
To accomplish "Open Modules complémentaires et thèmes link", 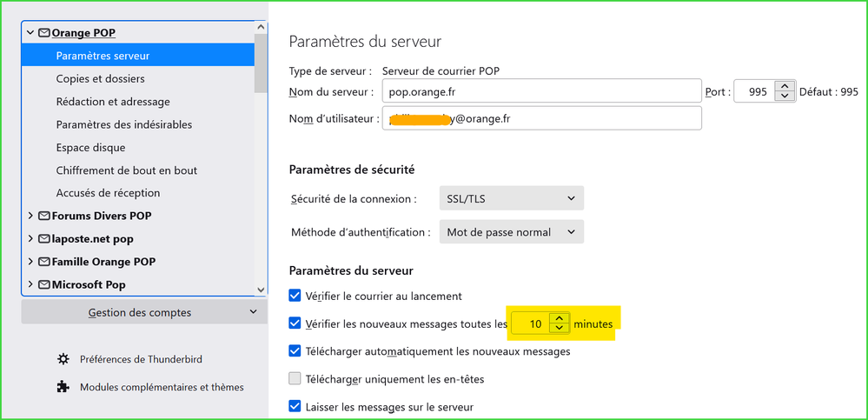I will tap(162, 387).
